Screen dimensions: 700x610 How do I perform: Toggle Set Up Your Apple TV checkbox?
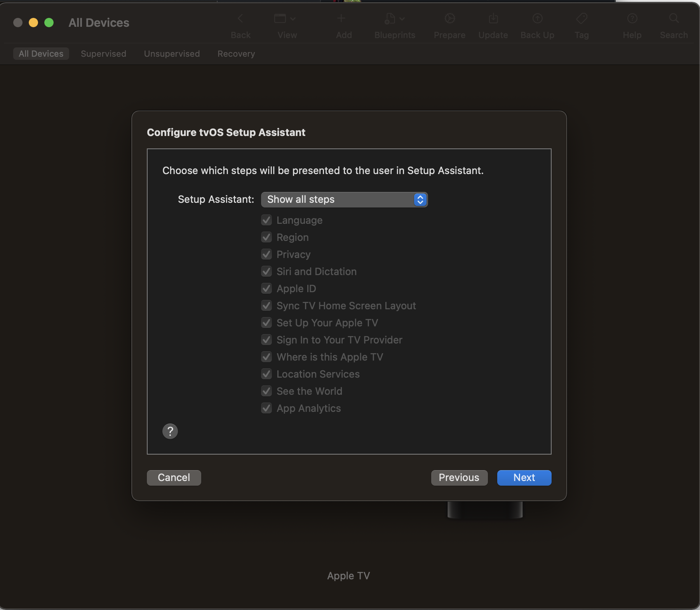click(266, 323)
